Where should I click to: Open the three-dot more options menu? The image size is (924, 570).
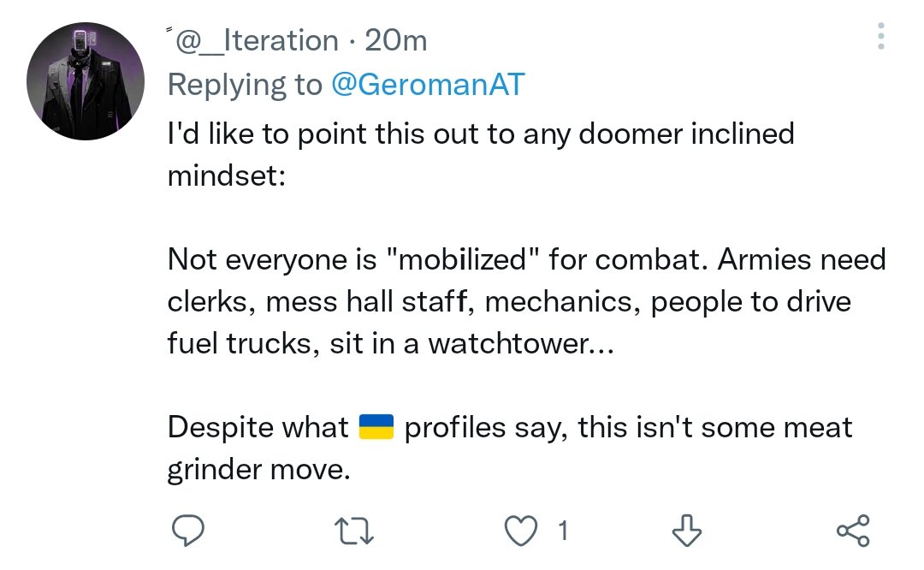[x=881, y=36]
